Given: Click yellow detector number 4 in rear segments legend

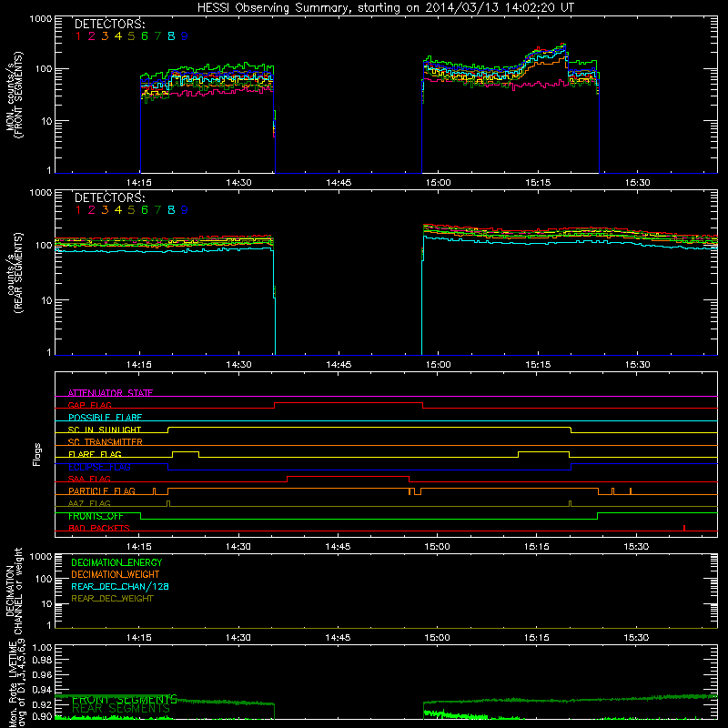Looking at the screenshot, I should coord(118,210).
